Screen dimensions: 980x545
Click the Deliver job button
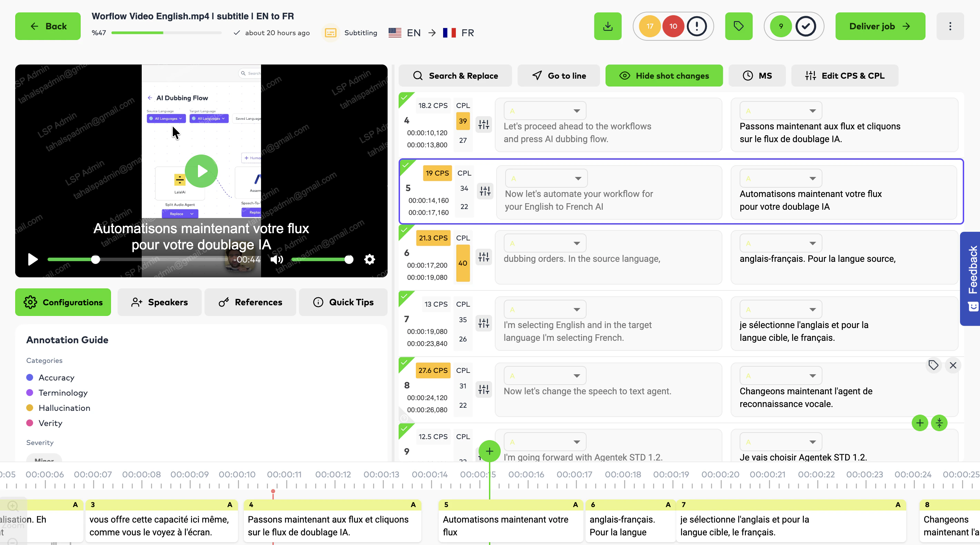click(x=880, y=26)
